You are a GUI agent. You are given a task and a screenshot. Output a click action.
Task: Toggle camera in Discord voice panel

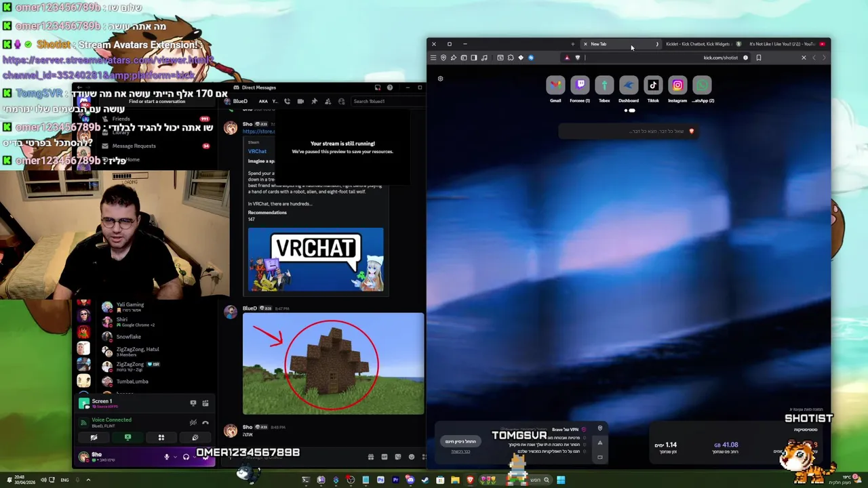pyautogui.click(x=94, y=438)
